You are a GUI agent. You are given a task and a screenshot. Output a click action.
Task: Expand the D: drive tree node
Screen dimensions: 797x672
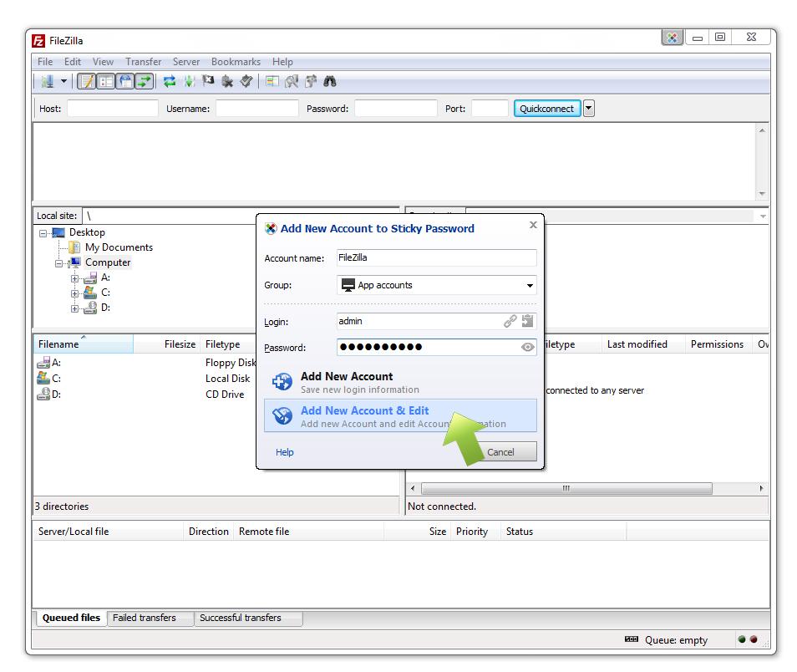[74, 308]
